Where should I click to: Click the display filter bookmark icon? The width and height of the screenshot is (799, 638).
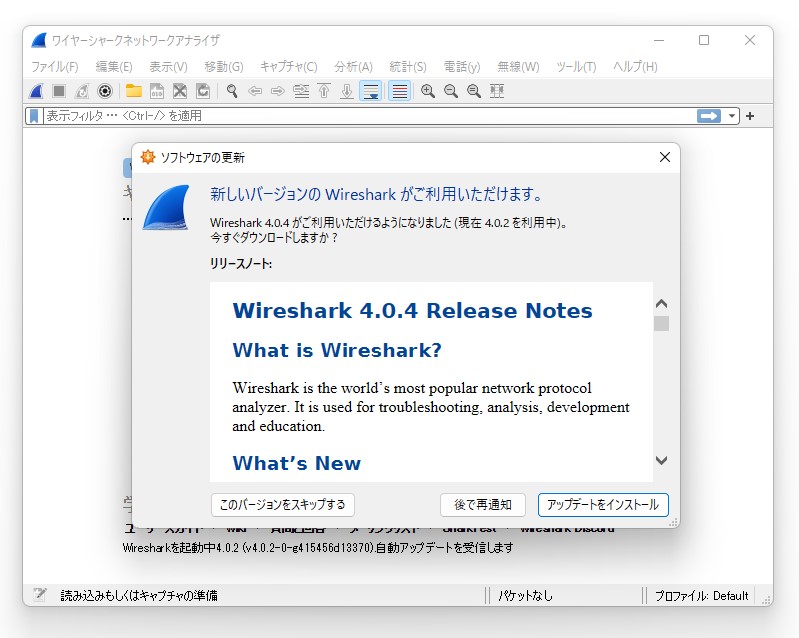click(x=34, y=116)
